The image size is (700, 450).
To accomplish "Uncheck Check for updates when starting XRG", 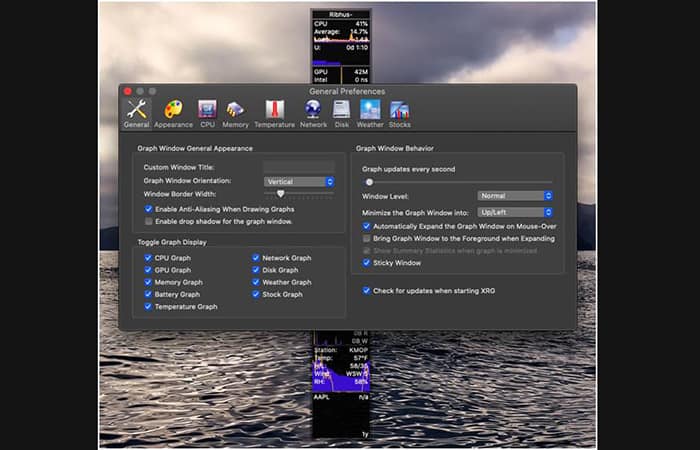I will 367,290.
